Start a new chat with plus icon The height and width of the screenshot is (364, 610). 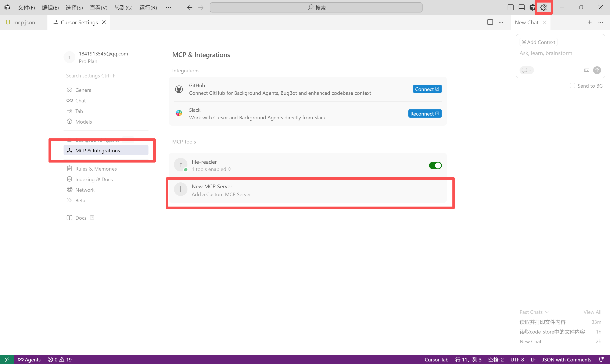[x=589, y=22]
